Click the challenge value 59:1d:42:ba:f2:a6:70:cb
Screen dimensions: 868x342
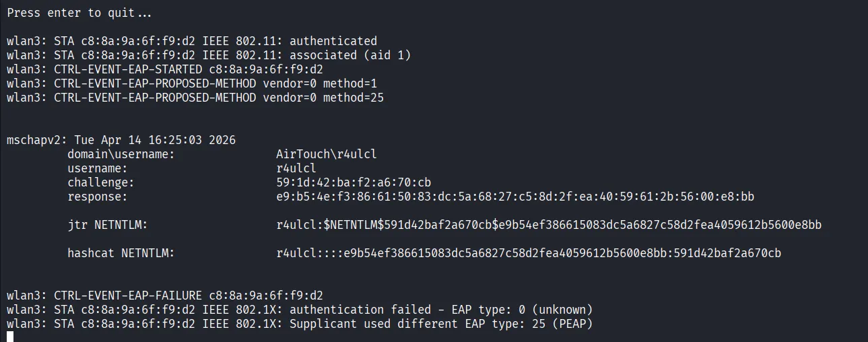(354, 182)
